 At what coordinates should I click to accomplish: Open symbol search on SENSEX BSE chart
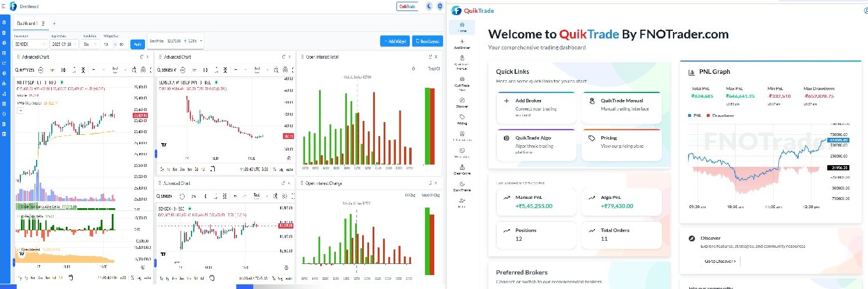tap(164, 196)
